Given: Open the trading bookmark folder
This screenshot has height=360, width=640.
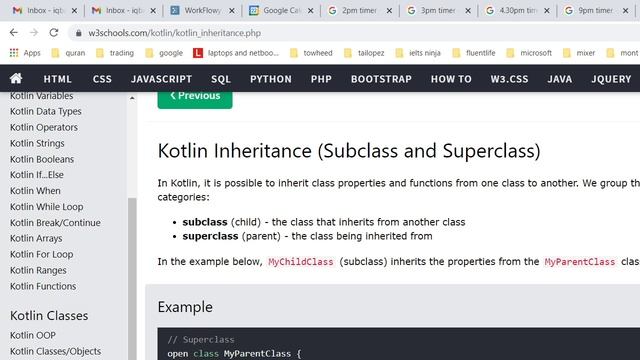Looking at the screenshot, I should pos(115,53).
